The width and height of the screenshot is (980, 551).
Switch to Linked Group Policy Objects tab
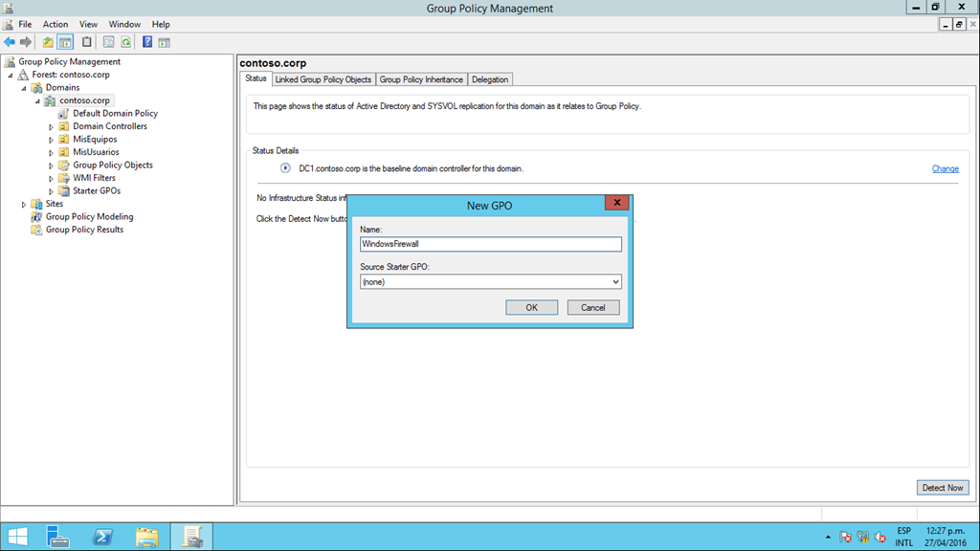(x=323, y=79)
